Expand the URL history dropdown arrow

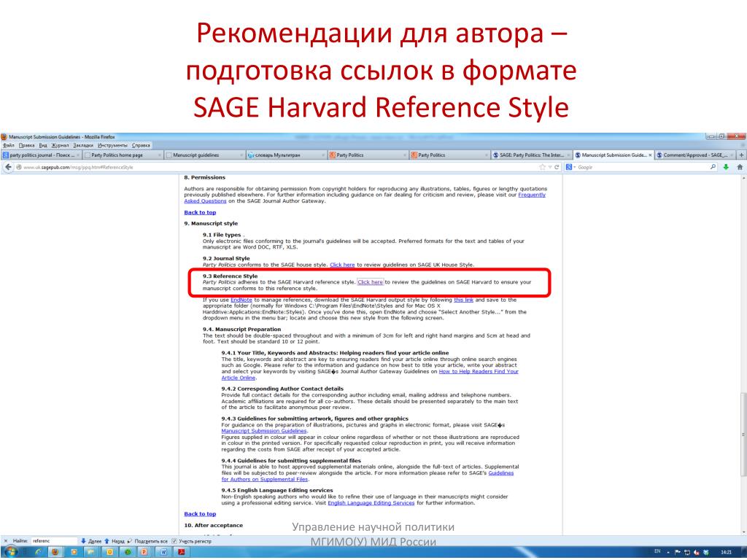550,167
